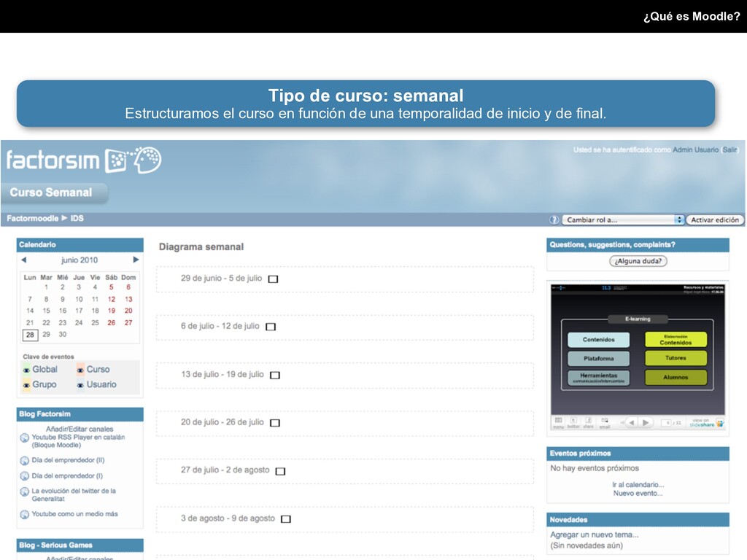Click the Calendario block header
This screenshot has height=560, width=747.
pos(80,245)
